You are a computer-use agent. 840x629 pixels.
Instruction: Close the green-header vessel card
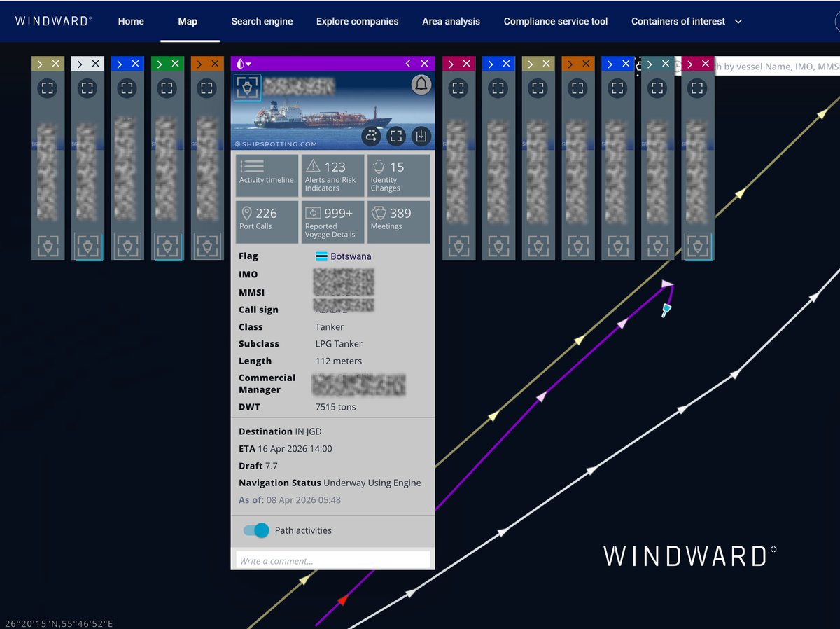[x=176, y=64]
